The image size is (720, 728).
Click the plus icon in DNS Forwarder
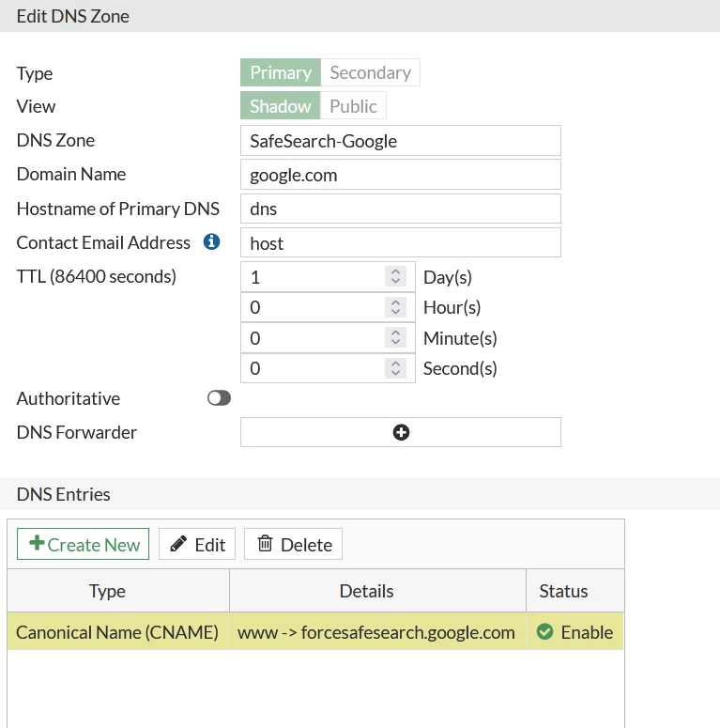tap(401, 432)
